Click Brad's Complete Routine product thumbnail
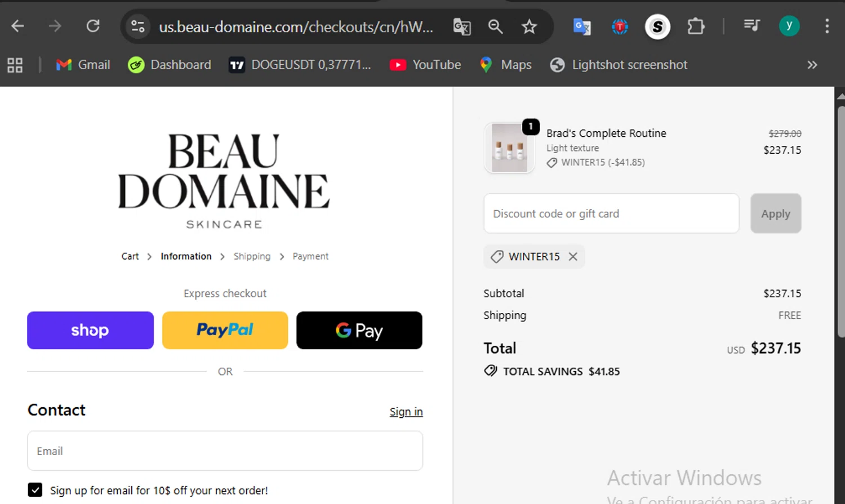Image resolution: width=845 pixels, height=504 pixels. tap(509, 148)
